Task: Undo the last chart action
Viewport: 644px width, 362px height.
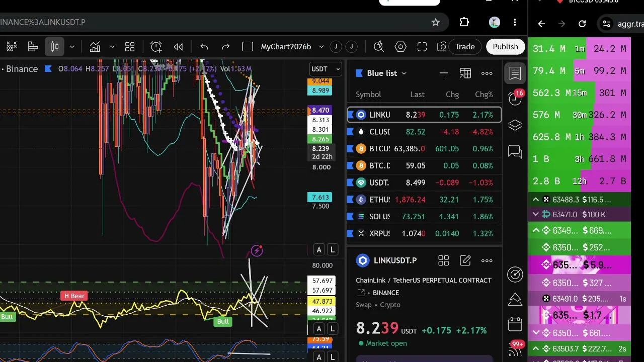Action: 204,47
